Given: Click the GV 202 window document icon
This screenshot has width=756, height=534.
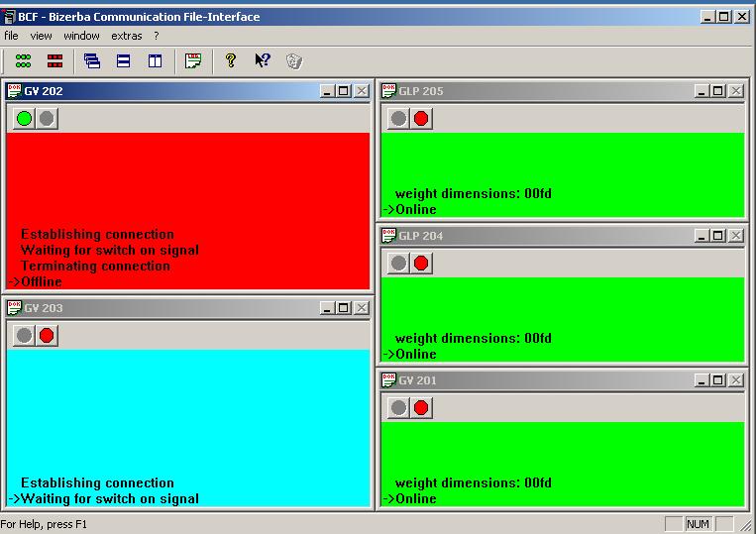Looking at the screenshot, I should point(15,90).
